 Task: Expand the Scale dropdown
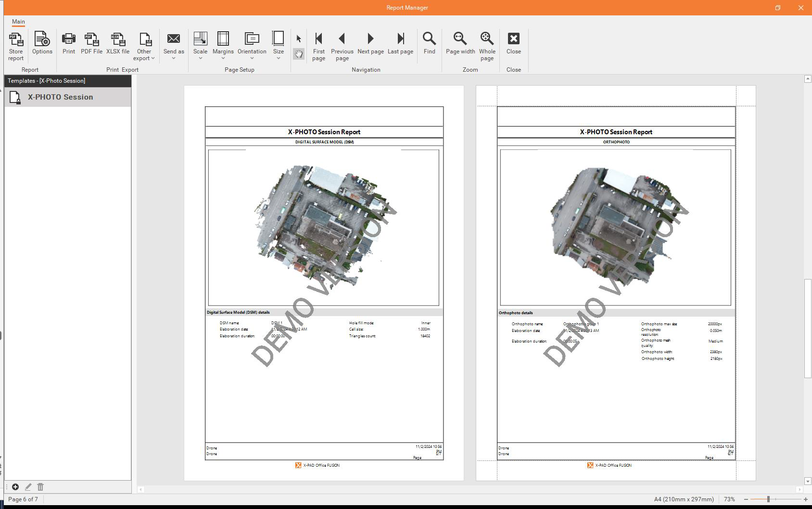[x=200, y=47]
